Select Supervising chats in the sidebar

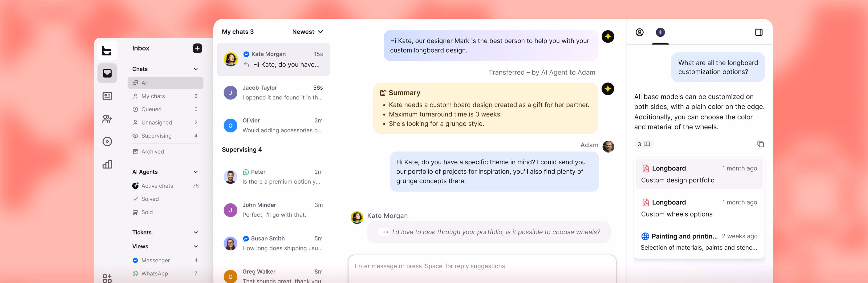pos(165,136)
